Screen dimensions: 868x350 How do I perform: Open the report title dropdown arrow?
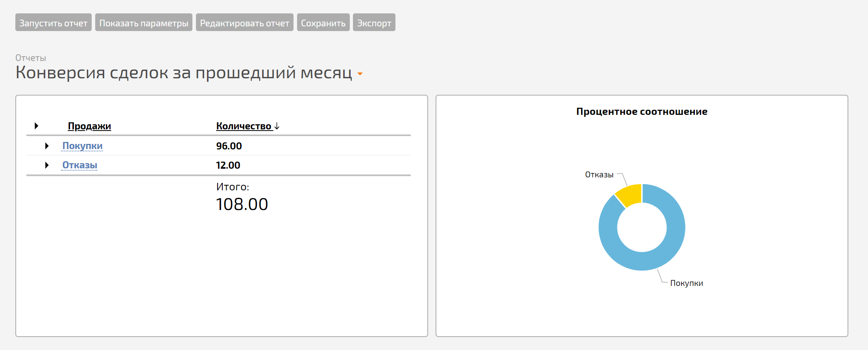[360, 74]
